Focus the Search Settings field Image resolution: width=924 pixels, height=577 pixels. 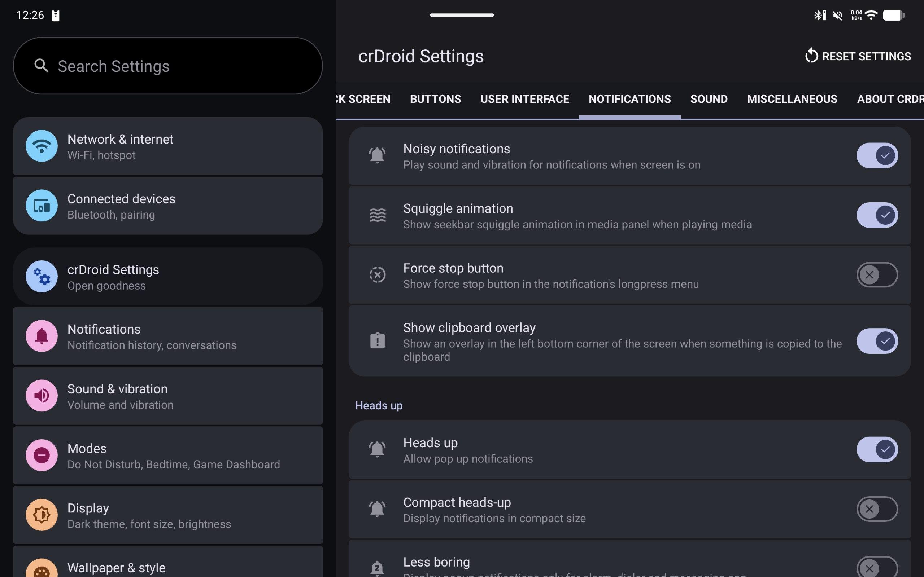pyautogui.click(x=168, y=66)
